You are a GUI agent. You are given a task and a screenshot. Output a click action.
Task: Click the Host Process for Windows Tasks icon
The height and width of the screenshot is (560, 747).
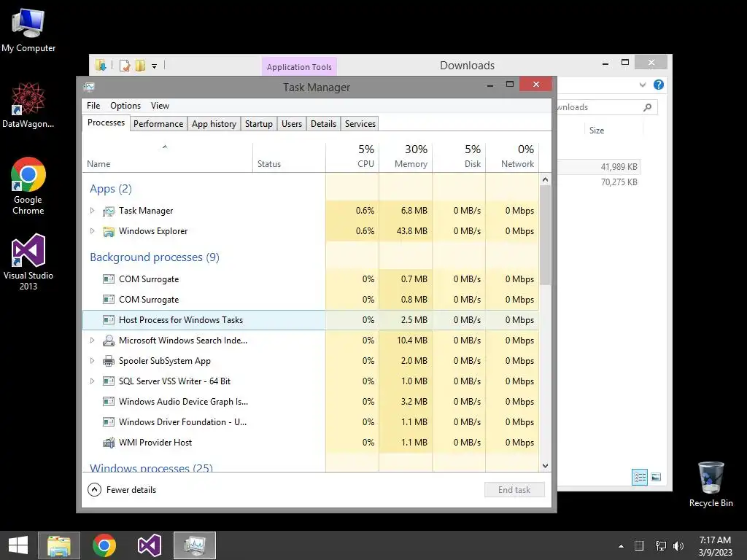coord(109,320)
